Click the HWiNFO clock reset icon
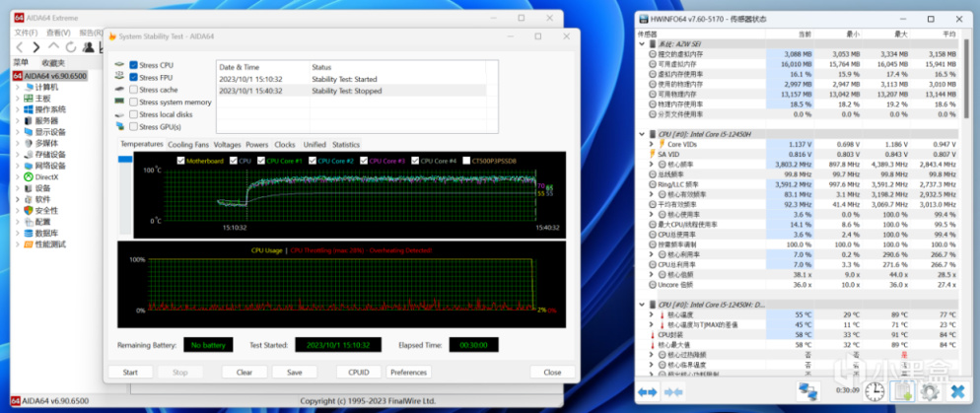Viewport: 980px width, 413px height. tap(875, 391)
